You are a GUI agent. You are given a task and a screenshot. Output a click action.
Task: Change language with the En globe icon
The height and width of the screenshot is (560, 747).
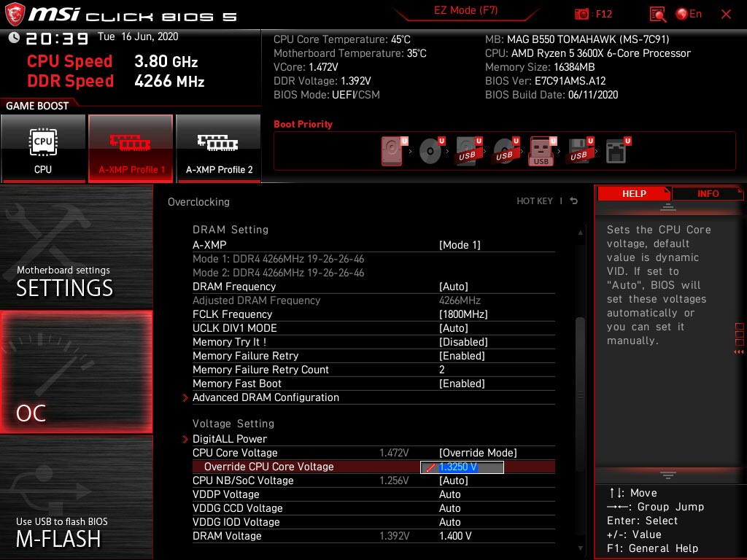[689, 14]
